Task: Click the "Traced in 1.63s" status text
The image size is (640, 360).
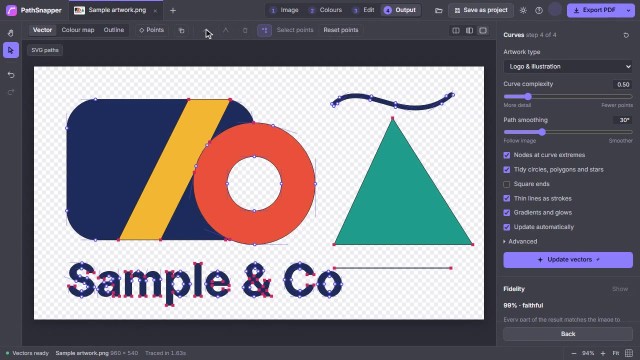Action: pos(165,353)
